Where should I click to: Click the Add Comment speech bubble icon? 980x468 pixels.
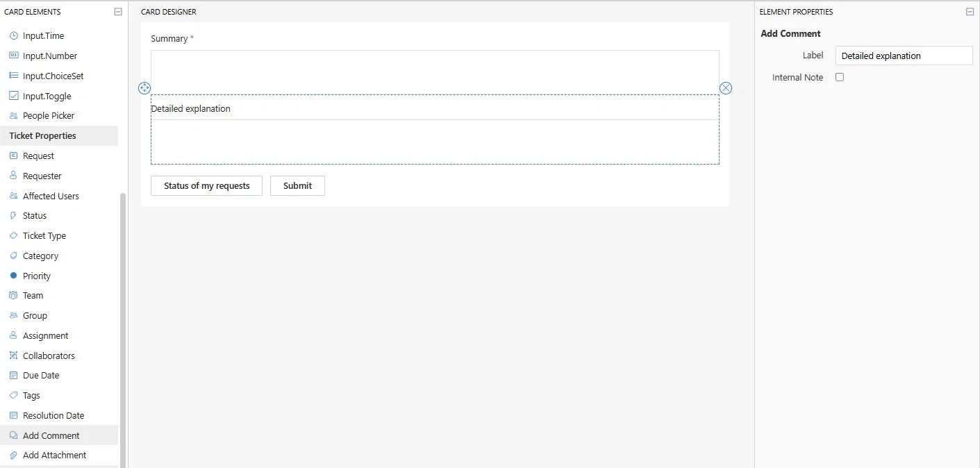[13, 435]
